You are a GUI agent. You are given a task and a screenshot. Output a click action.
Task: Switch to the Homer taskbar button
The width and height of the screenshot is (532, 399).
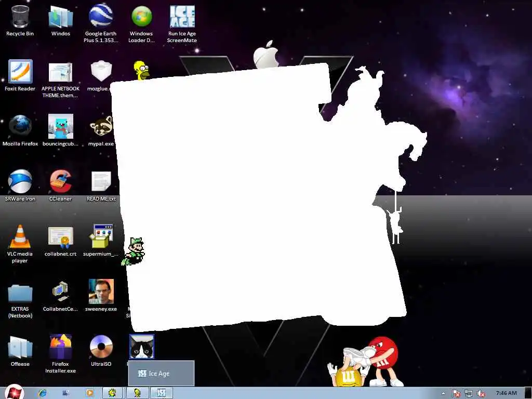(137, 393)
